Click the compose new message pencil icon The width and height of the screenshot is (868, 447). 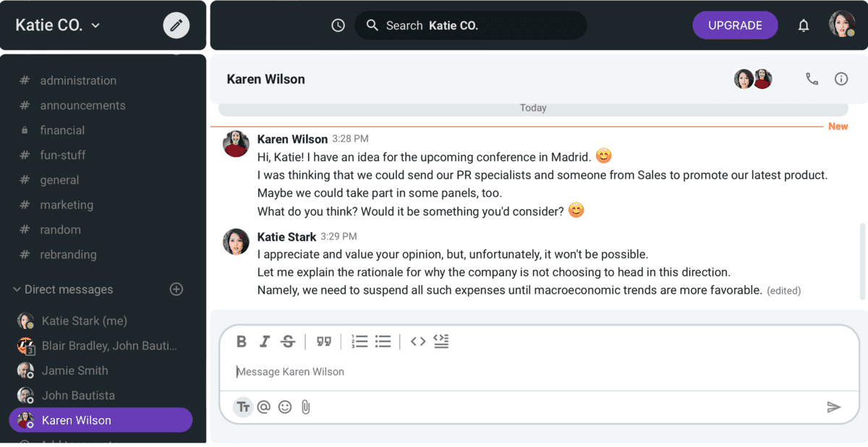(x=176, y=25)
